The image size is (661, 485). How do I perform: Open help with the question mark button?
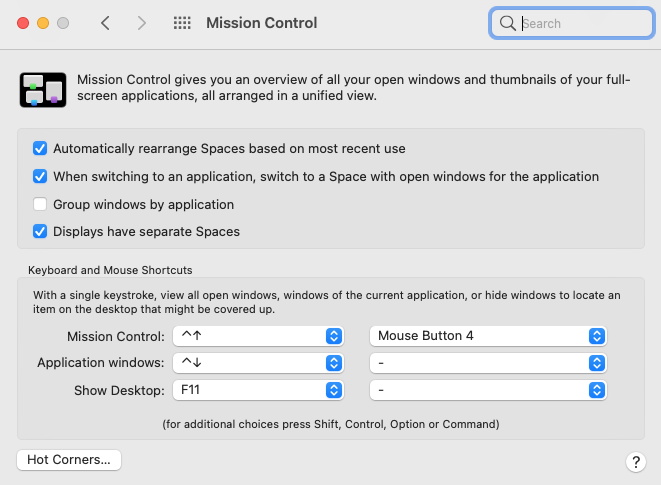tap(635, 461)
